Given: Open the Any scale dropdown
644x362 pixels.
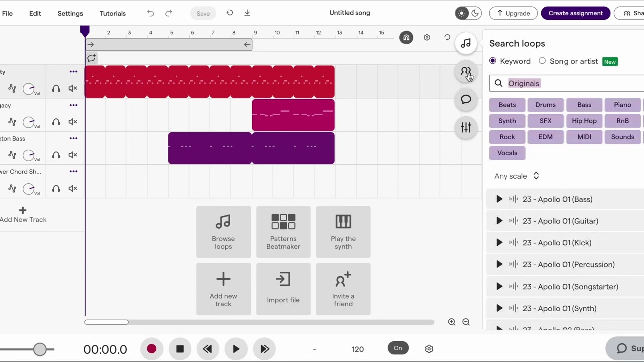Looking at the screenshot, I should (517, 176).
